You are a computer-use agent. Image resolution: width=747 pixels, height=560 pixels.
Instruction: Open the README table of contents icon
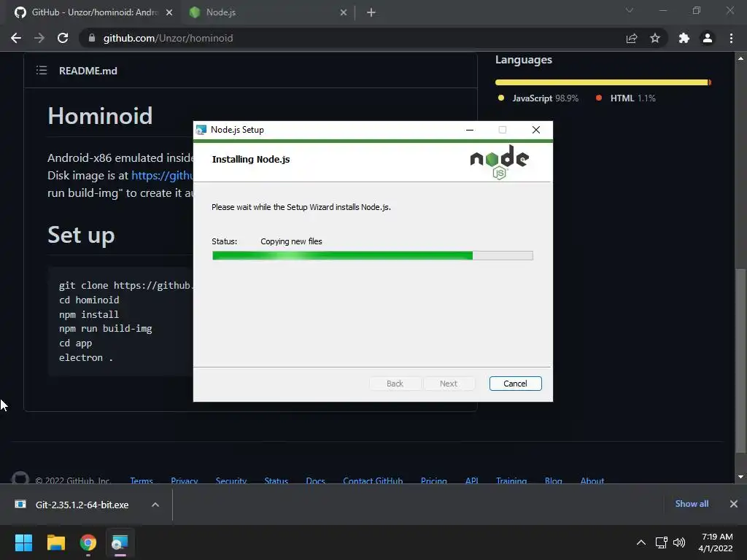pos(42,71)
